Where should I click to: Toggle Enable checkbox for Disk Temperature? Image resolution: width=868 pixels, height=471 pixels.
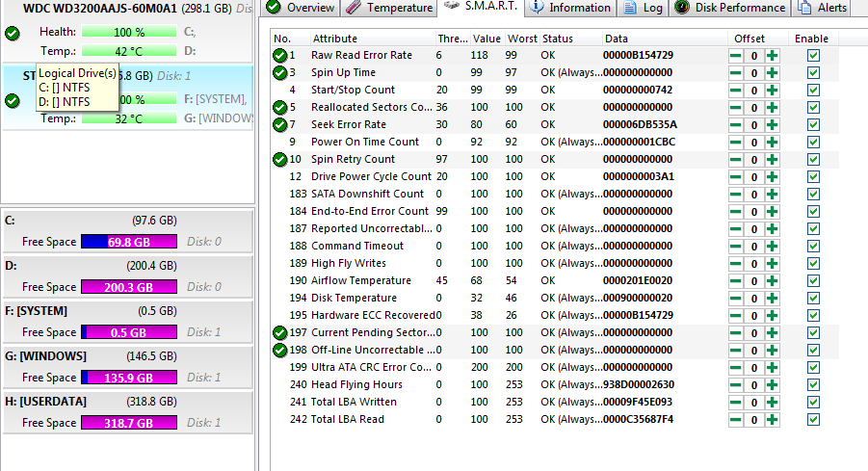click(x=813, y=298)
